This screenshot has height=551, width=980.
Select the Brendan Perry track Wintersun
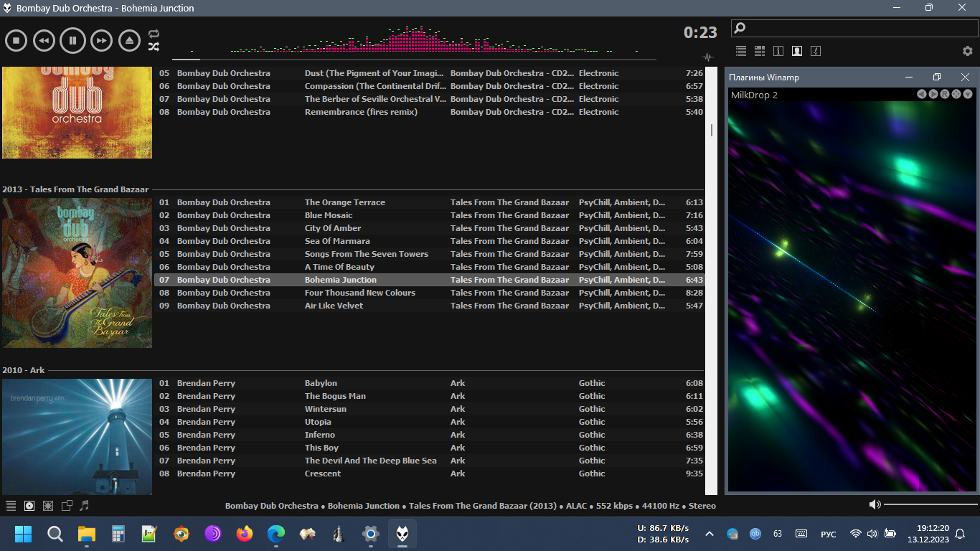click(x=325, y=409)
